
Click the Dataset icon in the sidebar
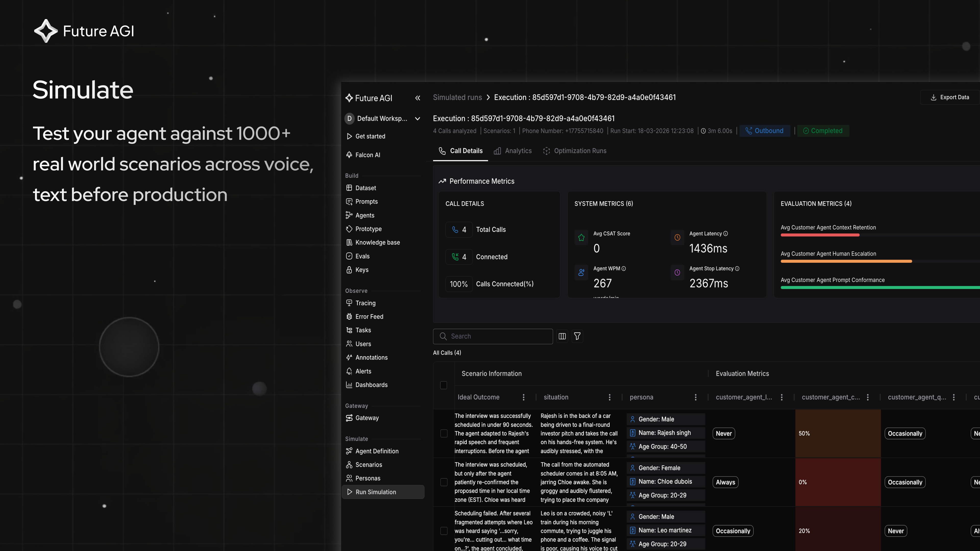tap(349, 188)
